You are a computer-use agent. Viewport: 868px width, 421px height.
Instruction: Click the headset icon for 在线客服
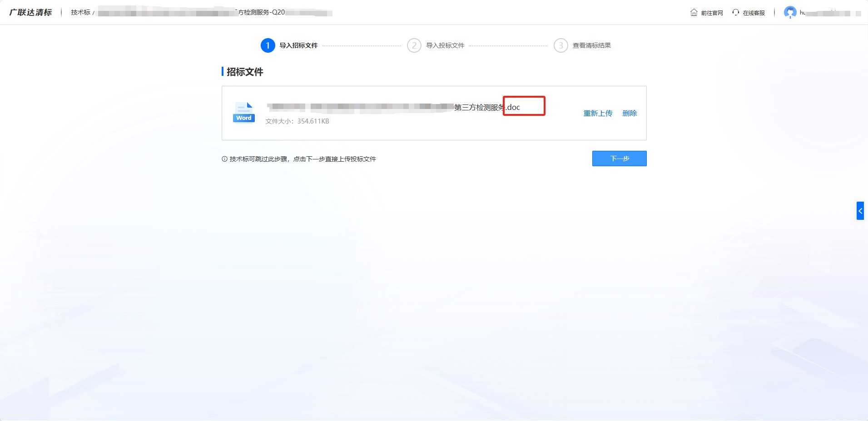point(736,12)
